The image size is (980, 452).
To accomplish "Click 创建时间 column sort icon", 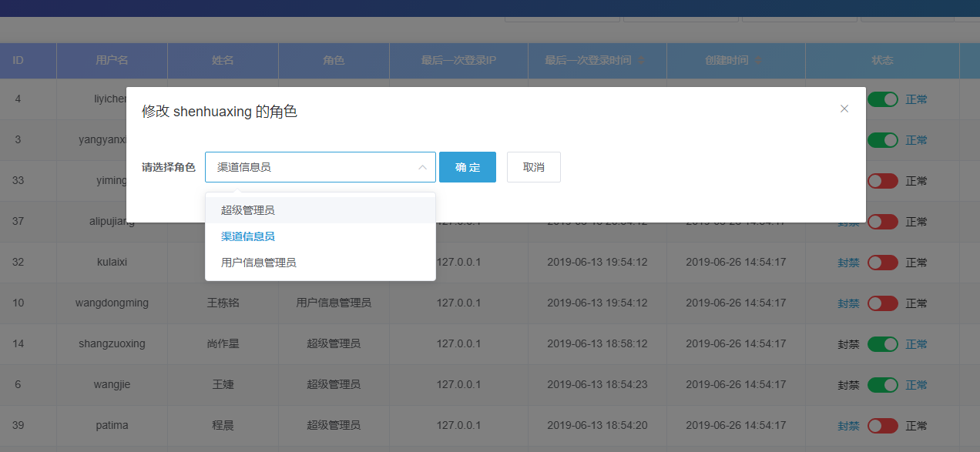I will [x=758, y=61].
